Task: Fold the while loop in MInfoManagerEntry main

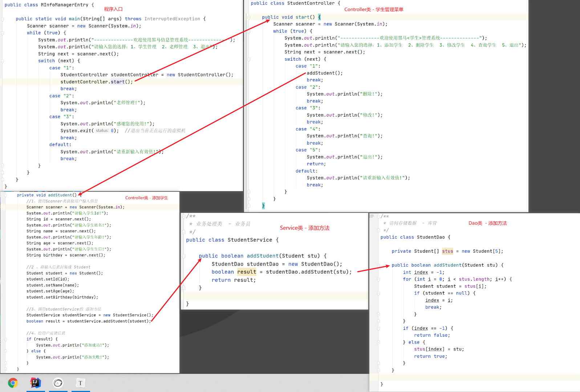Action: (3, 33)
